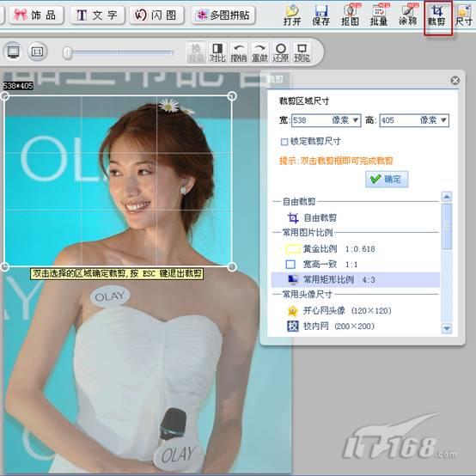476x476 pixels.
Task: Select the 涂鸦 doodle tool
Action: [408, 16]
